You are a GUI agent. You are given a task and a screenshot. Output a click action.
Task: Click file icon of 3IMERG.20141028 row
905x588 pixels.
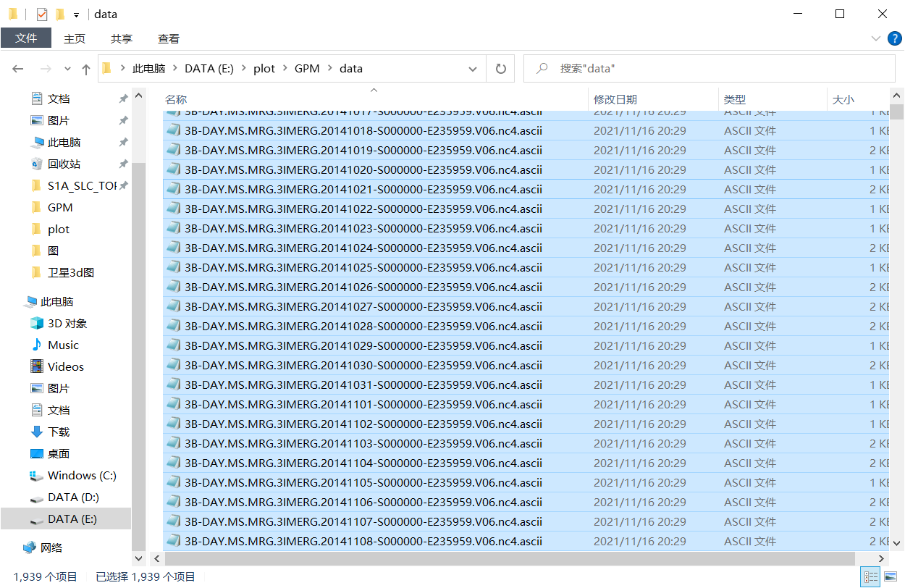(x=173, y=327)
